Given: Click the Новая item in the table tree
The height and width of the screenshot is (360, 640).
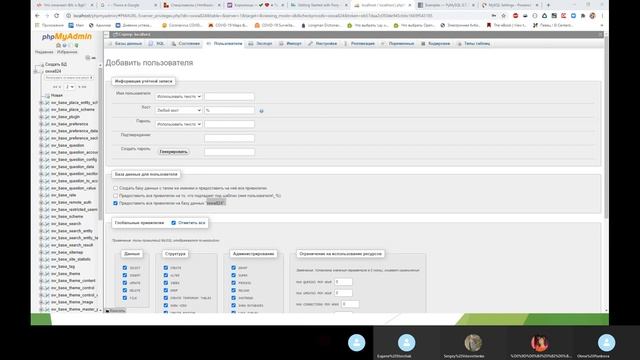Looking at the screenshot, I should point(57,96).
